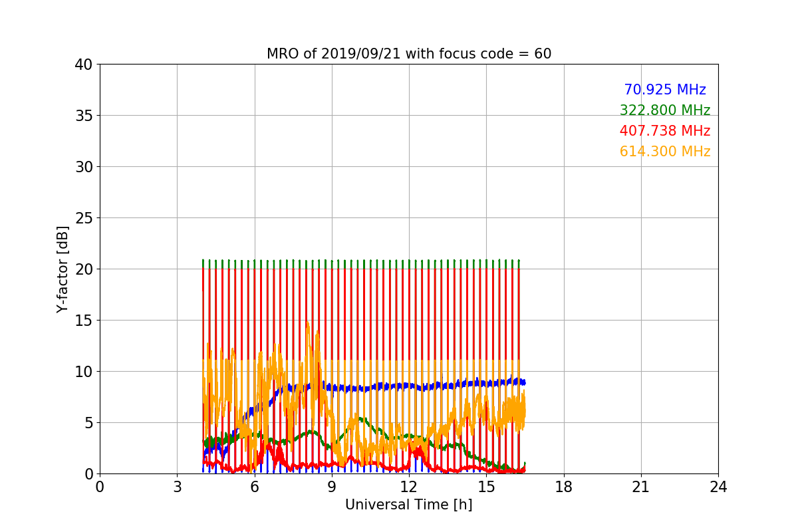Viewport: 798px width, 532px height.
Task: Click the x-axis tick value 24
Action: click(718, 487)
